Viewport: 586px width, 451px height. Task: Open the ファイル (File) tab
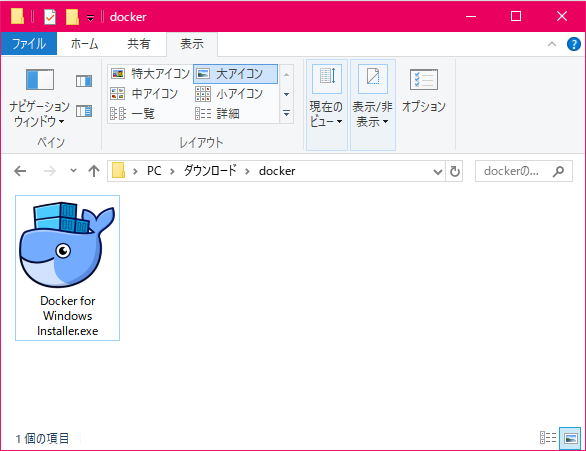tap(29, 44)
